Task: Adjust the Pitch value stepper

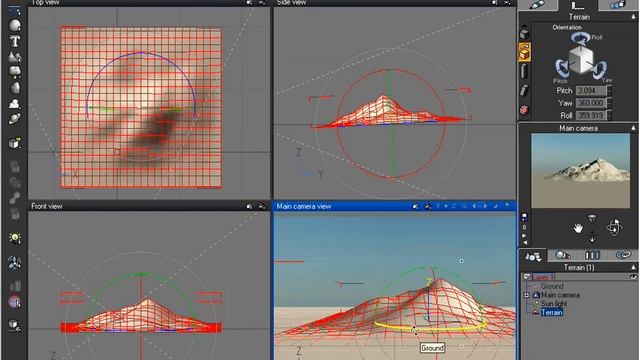Action: (609, 91)
